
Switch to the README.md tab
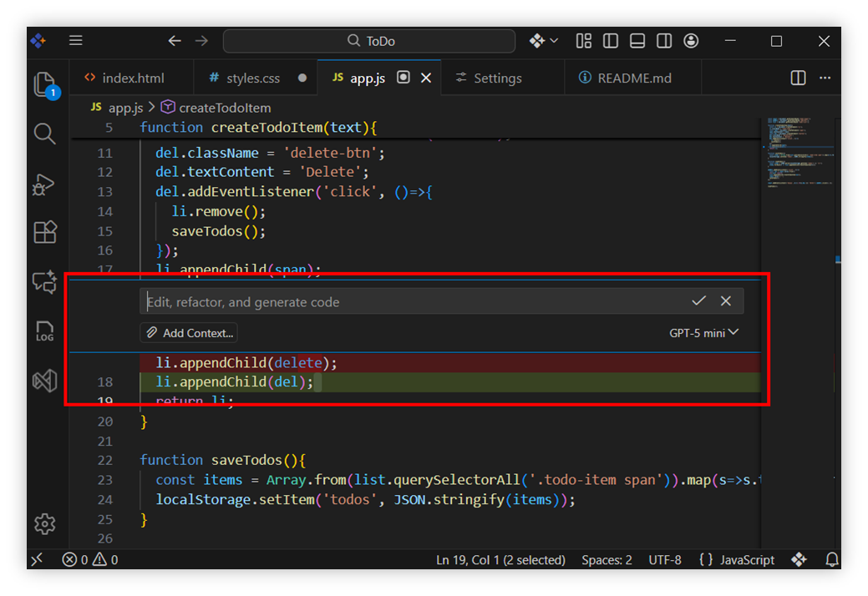tap(634, 78)
